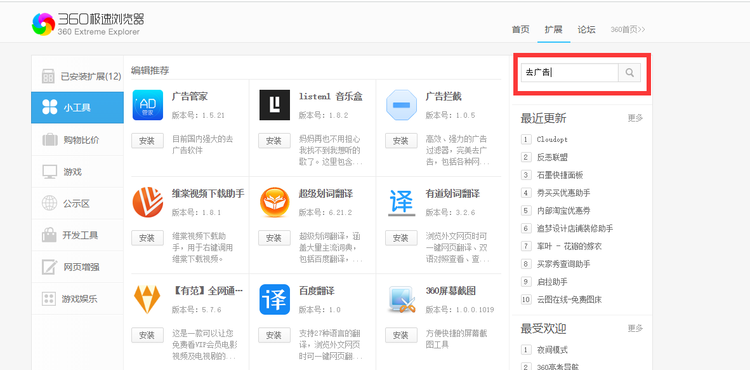Click the 小工具 clover icon

tap(50, 107)
